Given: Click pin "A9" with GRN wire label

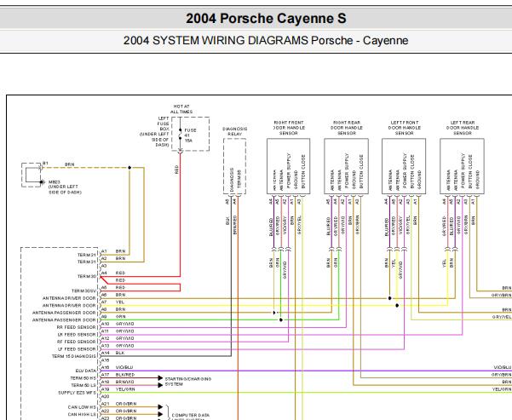Looking at the screenshot, I should click(104, 316).
